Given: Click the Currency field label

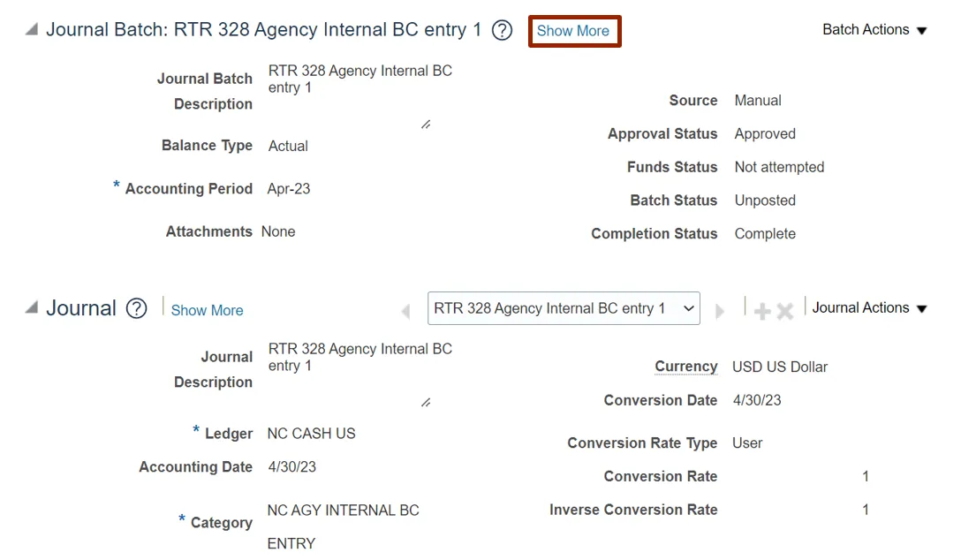Looking at the screenshot, I should 685,367.
